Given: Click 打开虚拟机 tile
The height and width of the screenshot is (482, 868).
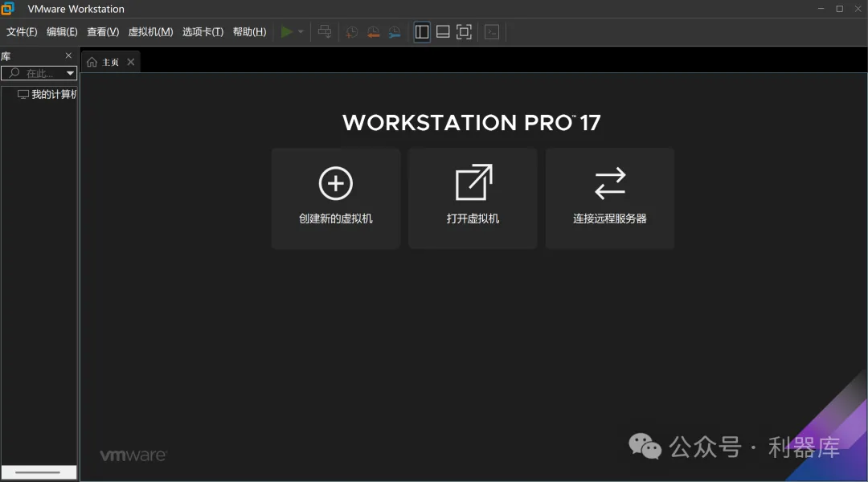Looking at the screenshot, I should coord(473,198).
